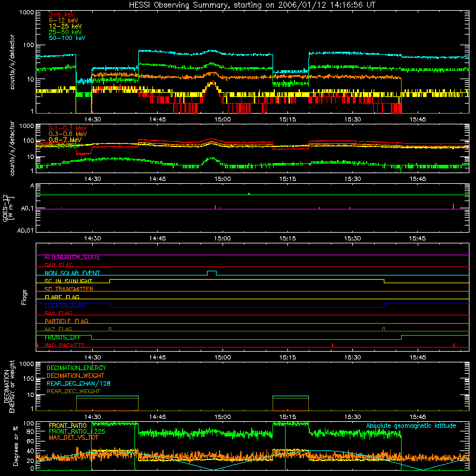This screenshot has height=476, width=476.
Task: Click the 15:00 tick under the decimation panel
Action: pyautogui.click(x=223, y=417)
